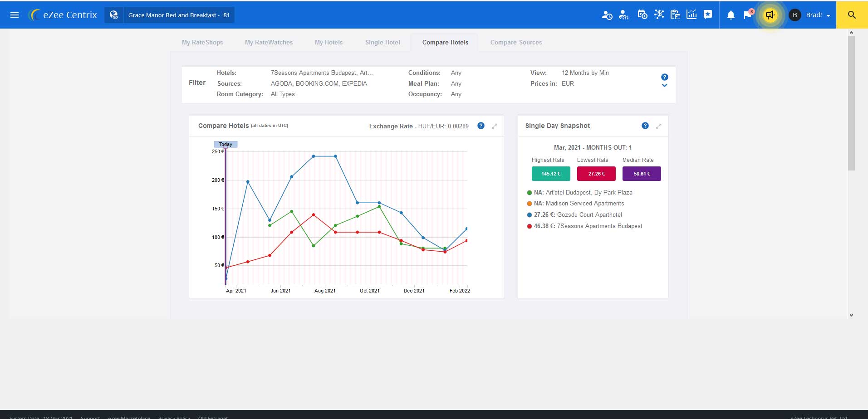Expand the Filter panel chevron
868x419 pixels.
[664, 86]
